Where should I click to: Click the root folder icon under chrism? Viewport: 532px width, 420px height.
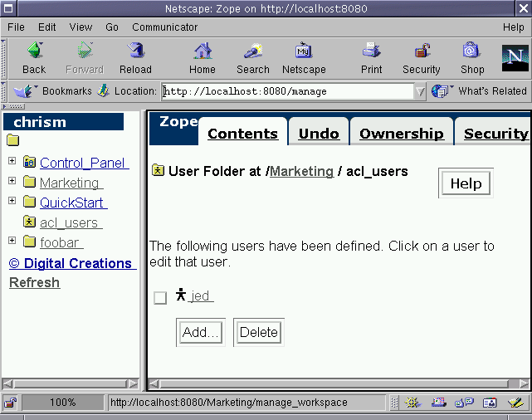tap(13, 140)
